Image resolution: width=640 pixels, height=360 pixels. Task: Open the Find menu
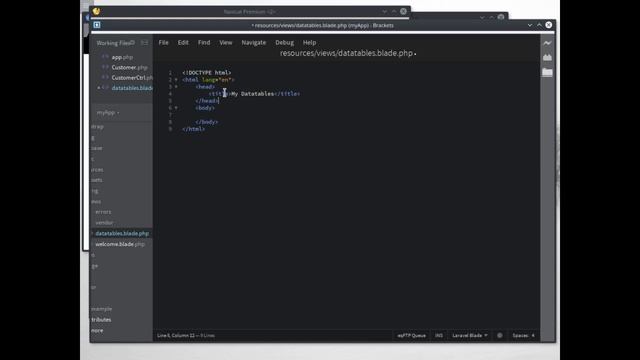[204, 42]
